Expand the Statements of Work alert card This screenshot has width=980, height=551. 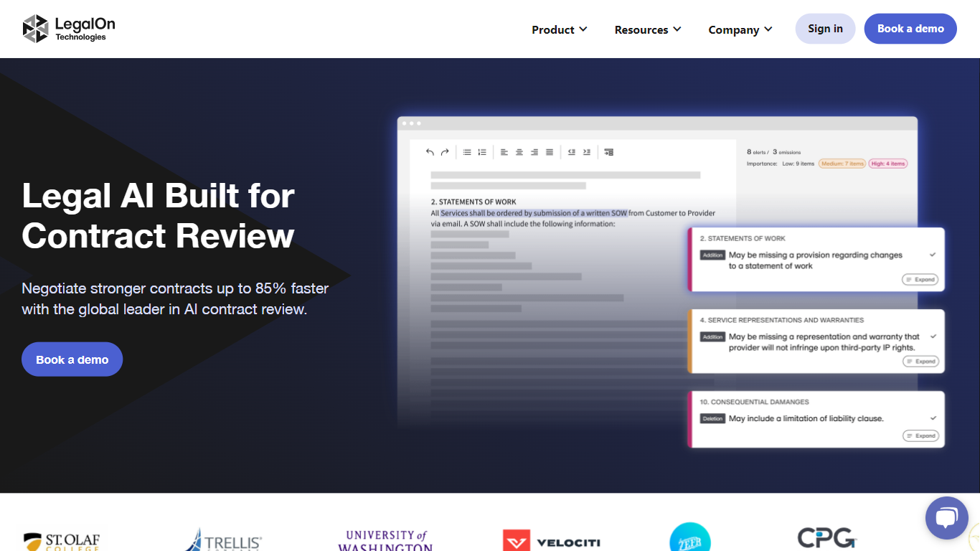(x=920, y=280)
